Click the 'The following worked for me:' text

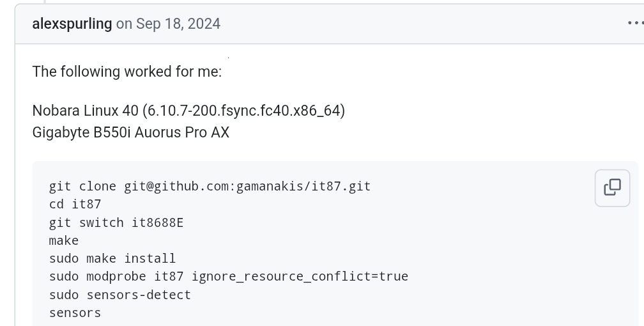127,72
